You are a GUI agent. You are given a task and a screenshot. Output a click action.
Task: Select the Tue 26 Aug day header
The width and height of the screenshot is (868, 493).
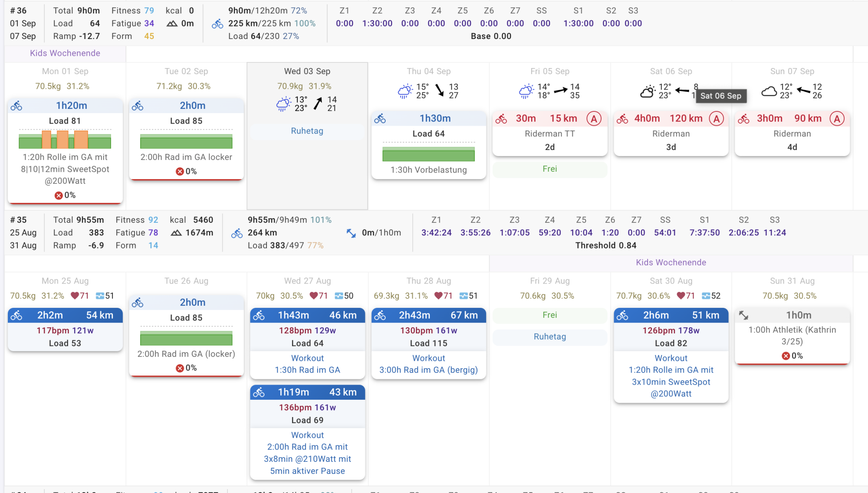click(186, 281)
